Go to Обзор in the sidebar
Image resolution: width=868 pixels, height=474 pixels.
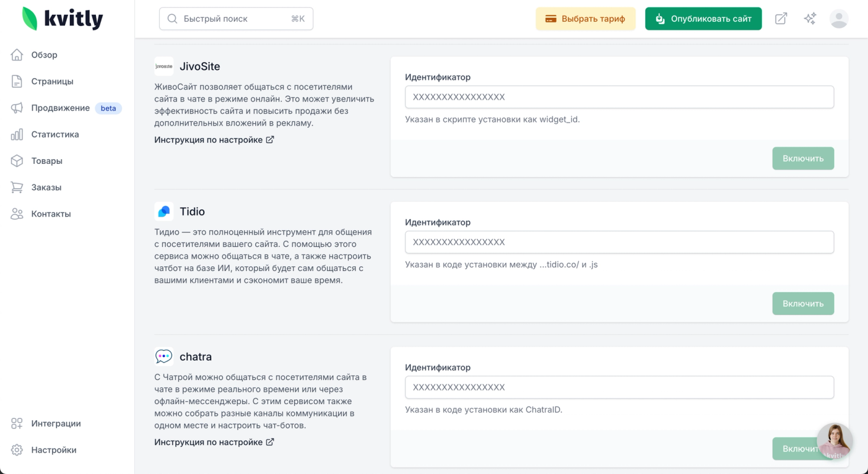pyautogui.click(x=44, y=55)
